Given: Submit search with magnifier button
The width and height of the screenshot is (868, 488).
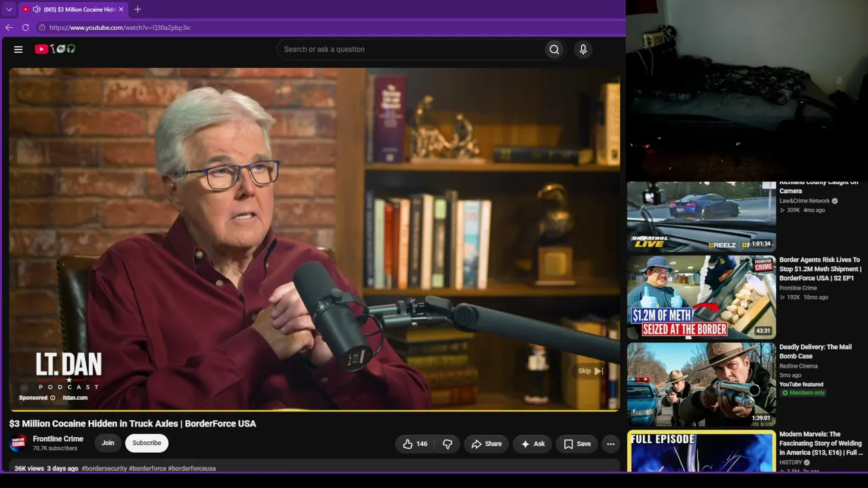Looking at the screenshot, I should (x=554, y=49).
